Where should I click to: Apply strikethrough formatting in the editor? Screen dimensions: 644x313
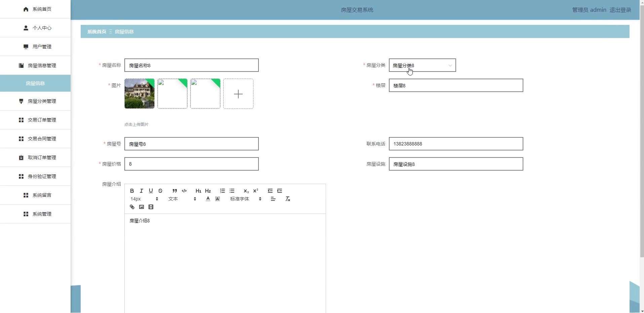coord(160,191)
